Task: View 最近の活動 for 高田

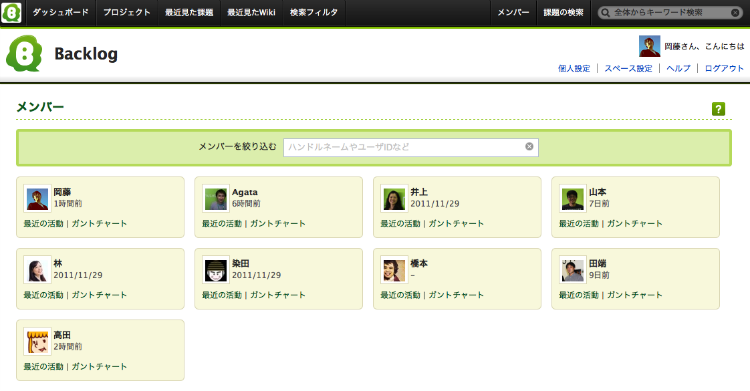Action: [44, 367]
